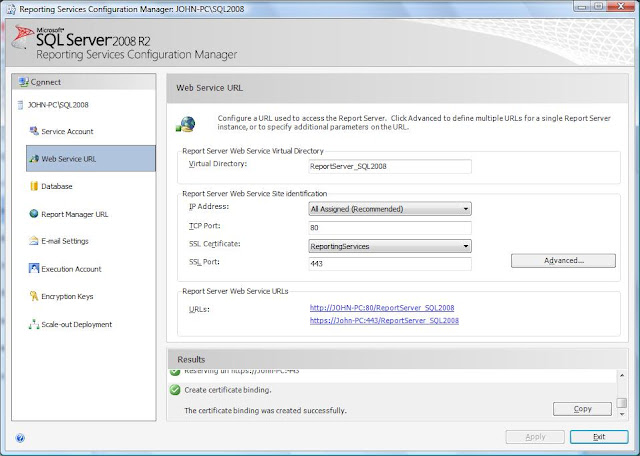640x456 pixels.
Task: Click the Results scrollbar thumb
Action: coord(622,403)
